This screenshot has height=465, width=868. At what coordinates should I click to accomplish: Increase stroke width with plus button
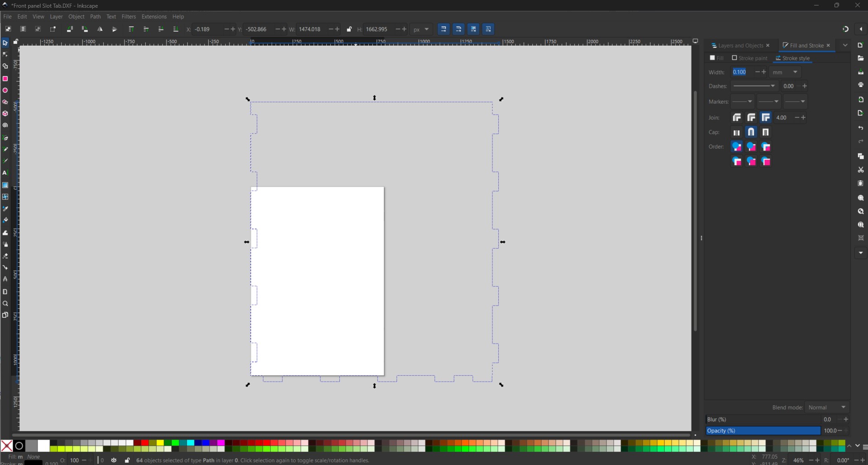[x=764, y=72]
